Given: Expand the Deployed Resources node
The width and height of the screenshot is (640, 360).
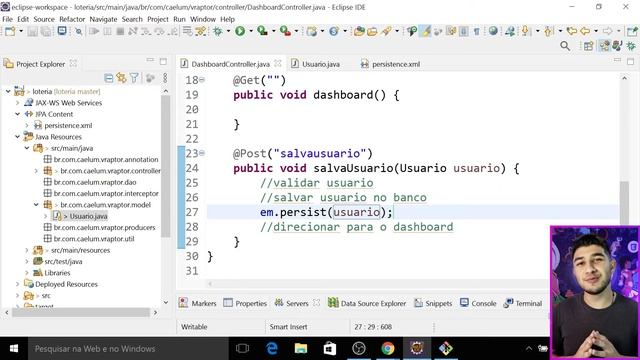Looking at the screenshot, I should click(x=18, y=284).
